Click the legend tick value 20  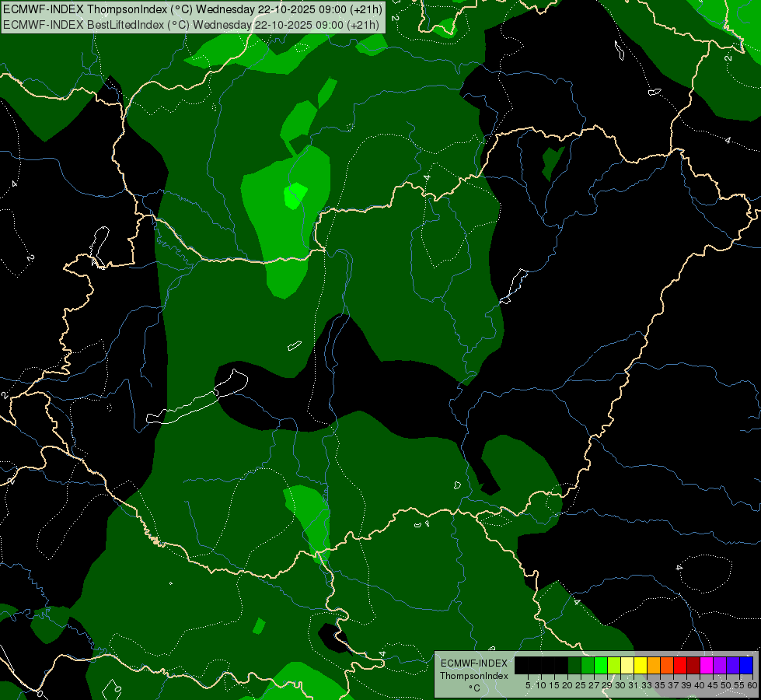(x=567, y=685)
